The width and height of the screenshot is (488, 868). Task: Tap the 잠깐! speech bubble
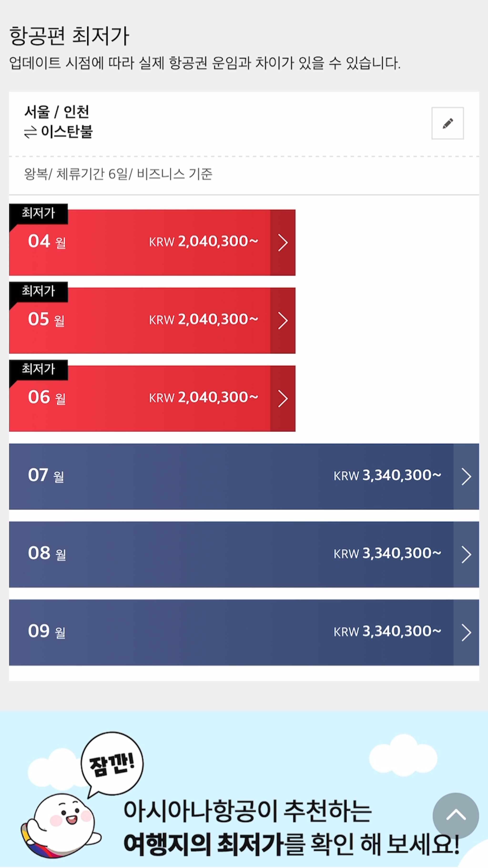pos(112,763)
